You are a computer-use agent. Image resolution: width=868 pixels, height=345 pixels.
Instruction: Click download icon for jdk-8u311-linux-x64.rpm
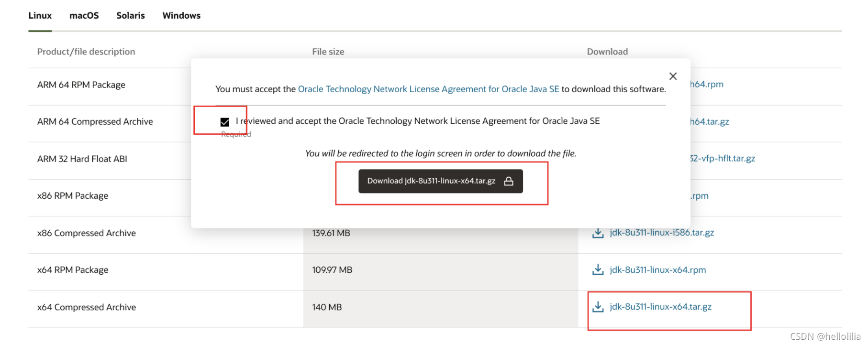[x=598, y=270]
